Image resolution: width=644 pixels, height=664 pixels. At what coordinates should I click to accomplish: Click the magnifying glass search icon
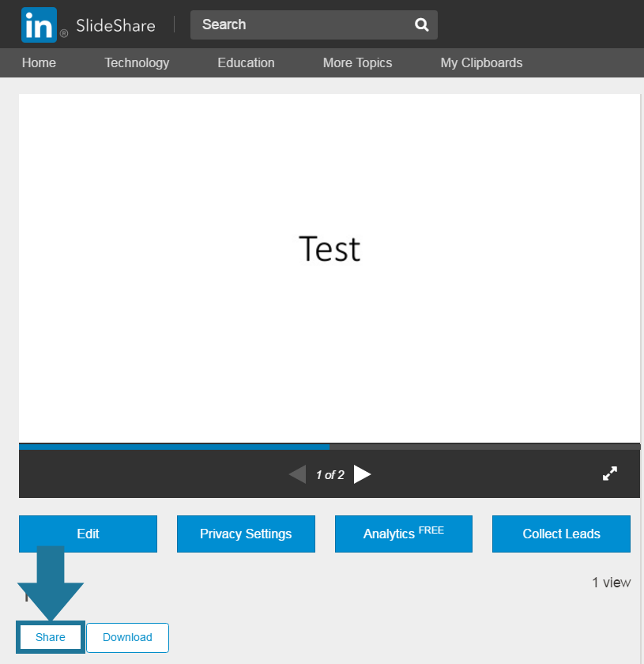[x=421, y=25]
